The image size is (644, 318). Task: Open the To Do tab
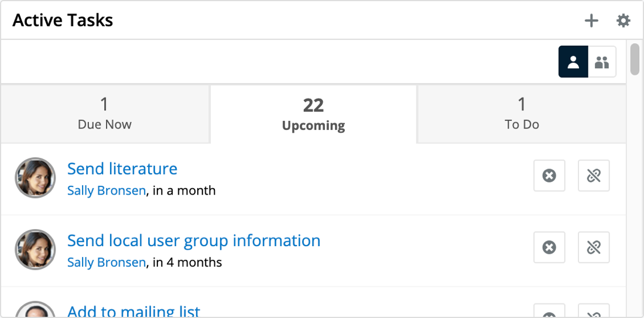(x=522, y=114)
